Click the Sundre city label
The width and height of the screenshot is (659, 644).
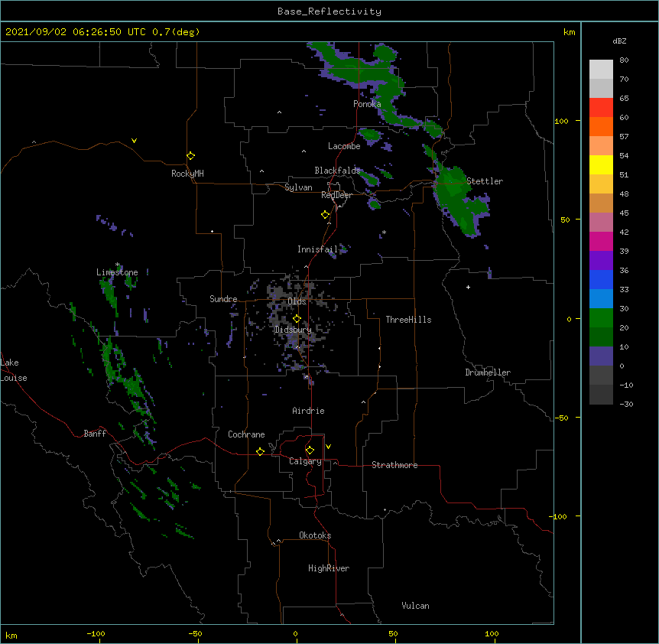click(223, 299)
